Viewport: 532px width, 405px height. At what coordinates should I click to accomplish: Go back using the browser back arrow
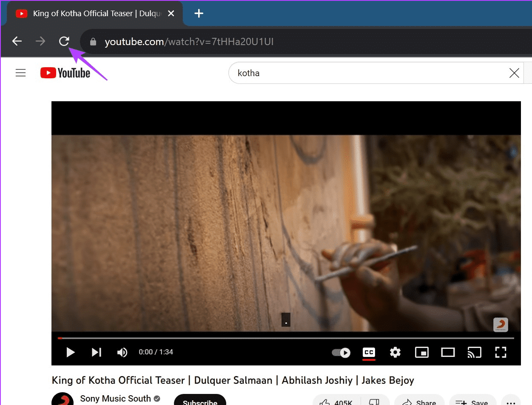(17, 41)
